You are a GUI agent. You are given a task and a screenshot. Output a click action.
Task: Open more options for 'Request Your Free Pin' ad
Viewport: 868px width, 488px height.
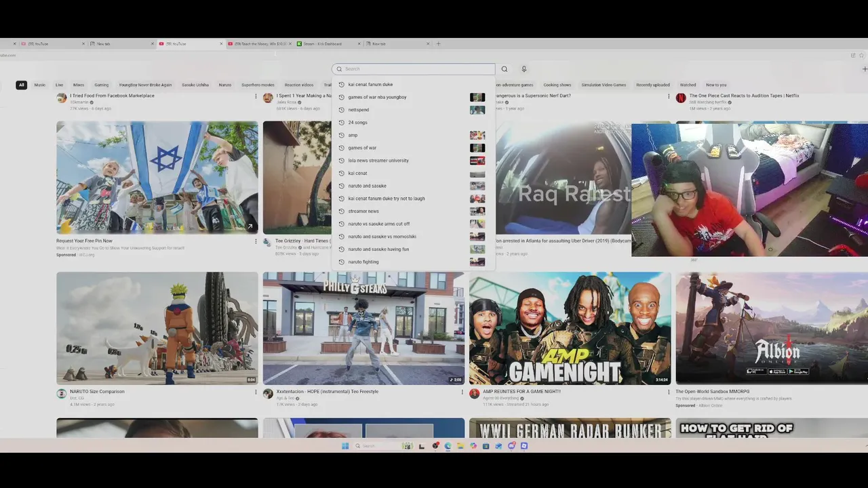256,241
